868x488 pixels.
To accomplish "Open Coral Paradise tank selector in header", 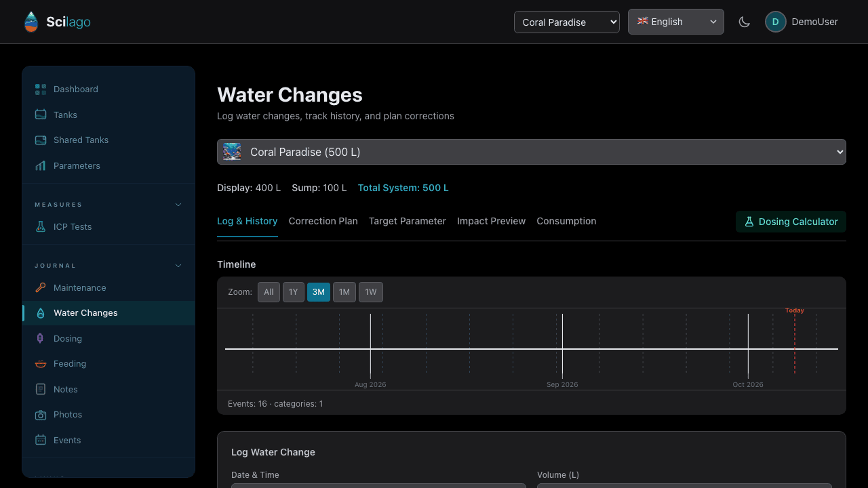I will 567,22.
